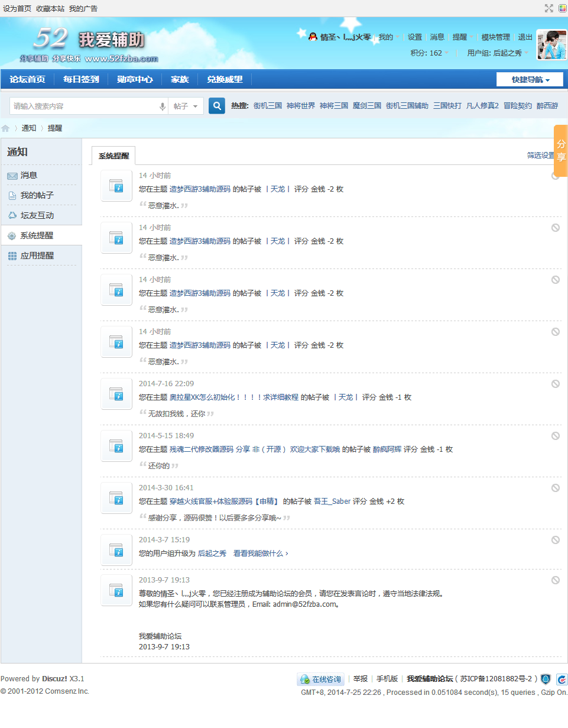Click the 吾王_Saber username link
The width and height of the screenshot is (568, 728).
(x=332, y=501)
